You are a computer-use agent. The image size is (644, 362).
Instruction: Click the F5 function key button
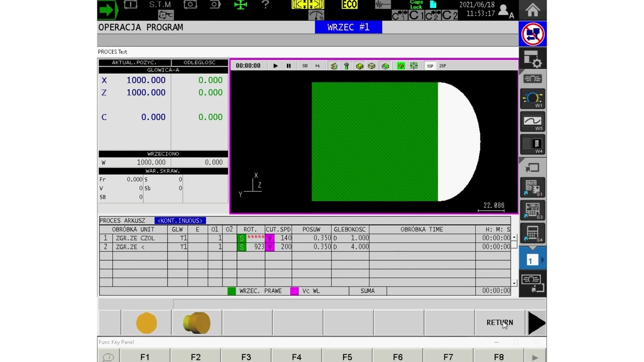[x=347, y=357]
